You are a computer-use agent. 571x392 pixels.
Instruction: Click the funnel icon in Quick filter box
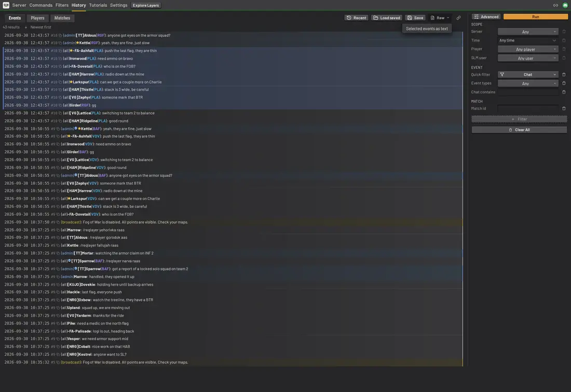[502, 75]
